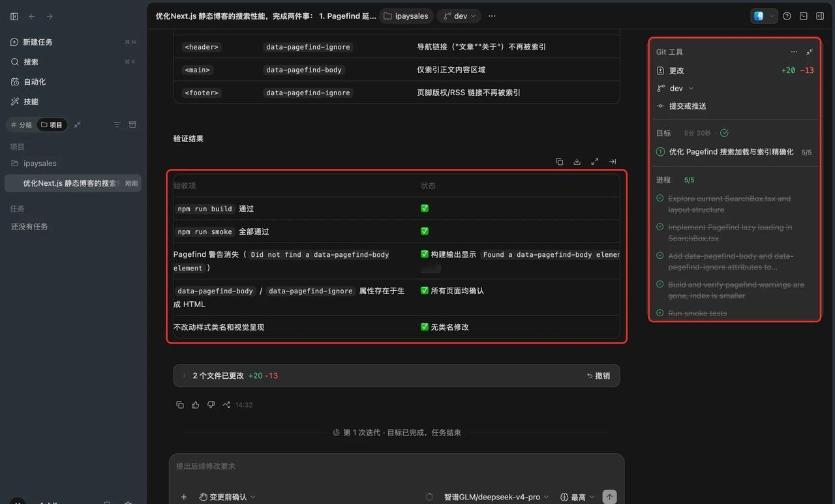The width and height of the screenshot is (835, 504).
Task: Expand the dev branch selector in Git panel
Action: (676, 88)
